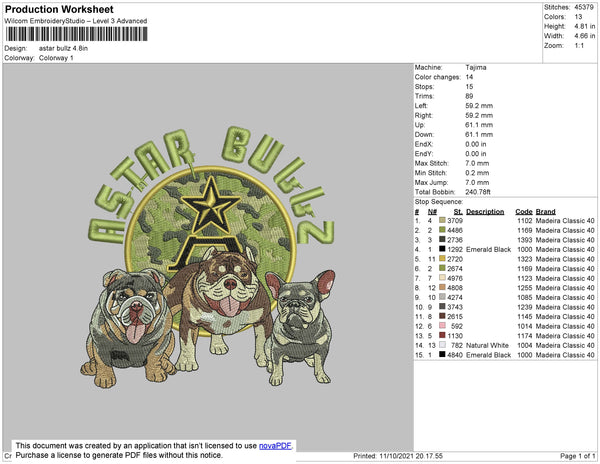Click the Min Stitch value '0.2 mm'

pos(477,173)
